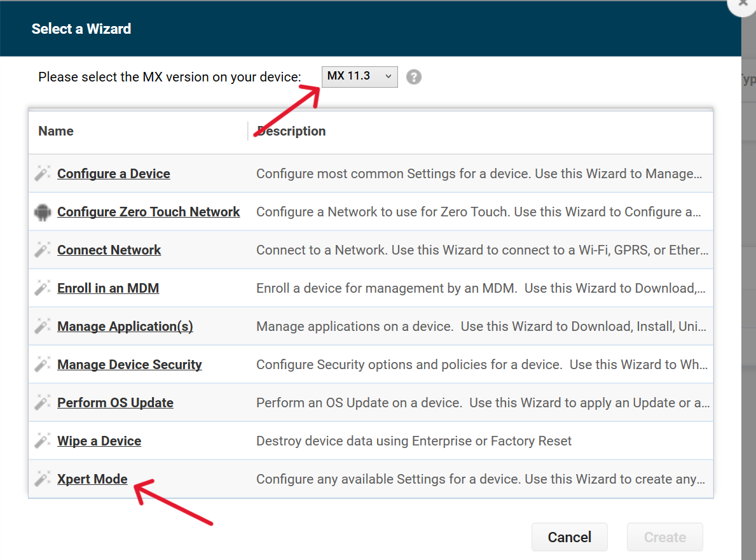Click the Android icon for Zero Touch Network
Image resolution: width=756 pixels, height=560 pixels.
43,212
